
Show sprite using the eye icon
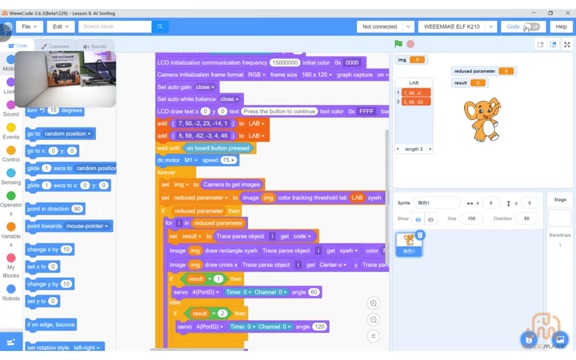point(418,219)
